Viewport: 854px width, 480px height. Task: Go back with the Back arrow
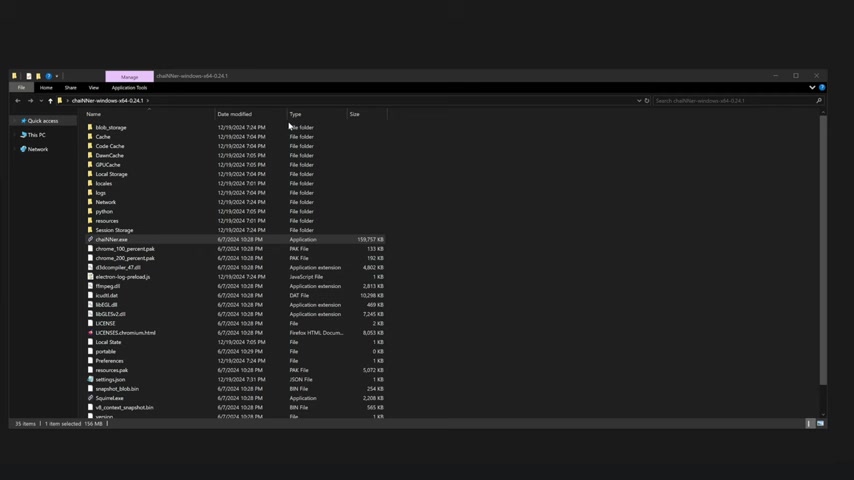tap(17, 101)
